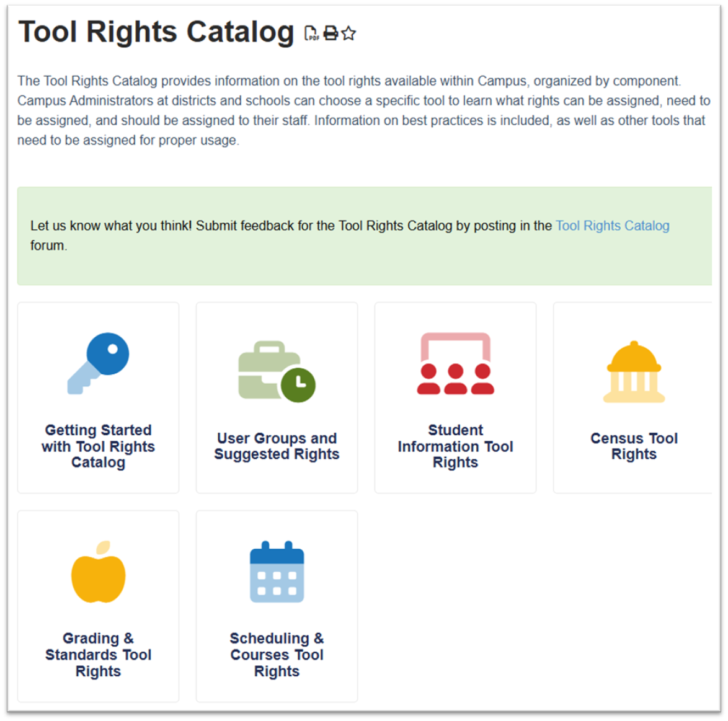Click the Tool Rights Catalog page heading
728x721 pixels.
[156, 32]
